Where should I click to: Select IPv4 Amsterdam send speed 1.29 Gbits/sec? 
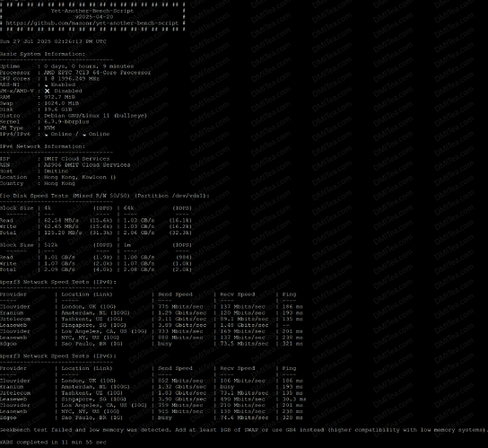click(182, 312)
